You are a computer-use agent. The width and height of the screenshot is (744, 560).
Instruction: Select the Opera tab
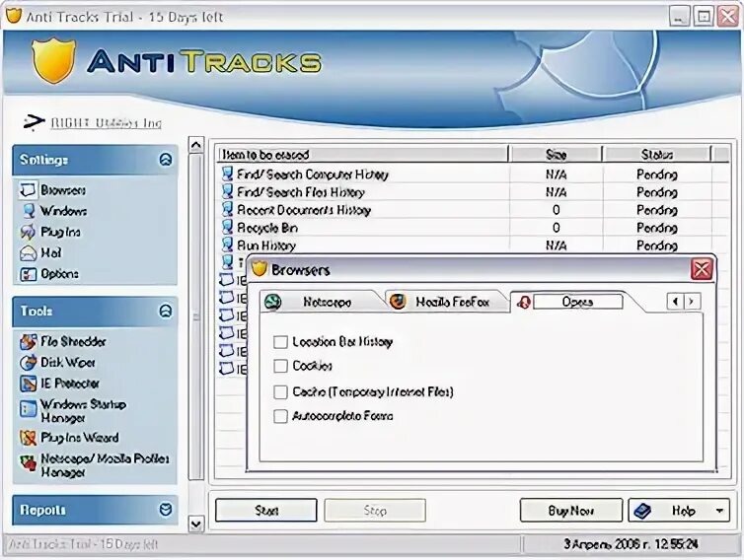coord(577,302)
